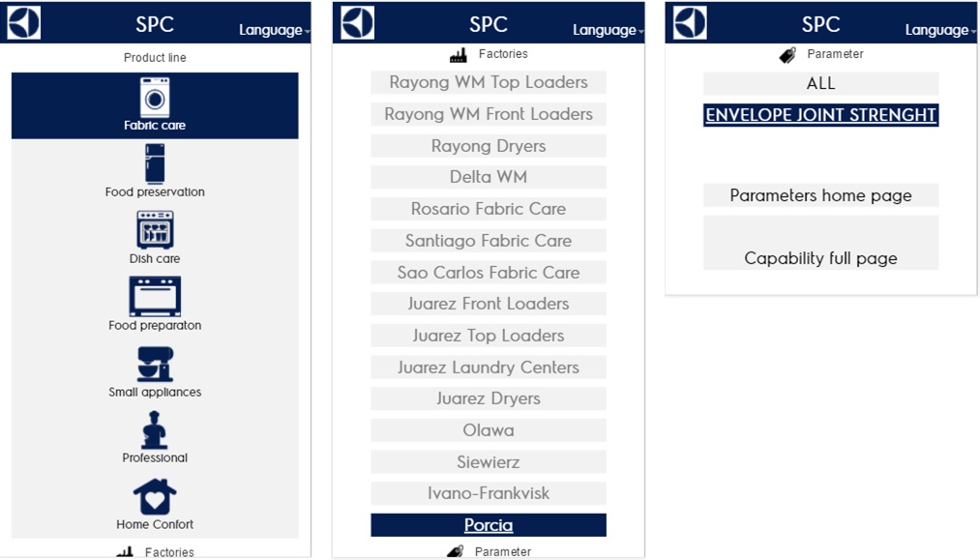Screen dimensions: 980x560
Task: Click the Electrolux logo in left panel
Action: (24, 22)
